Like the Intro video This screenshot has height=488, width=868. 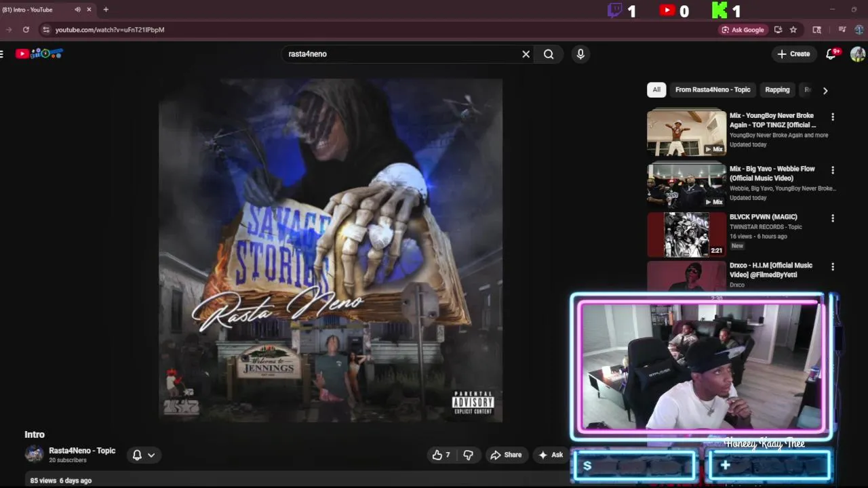tap(441, 455)
